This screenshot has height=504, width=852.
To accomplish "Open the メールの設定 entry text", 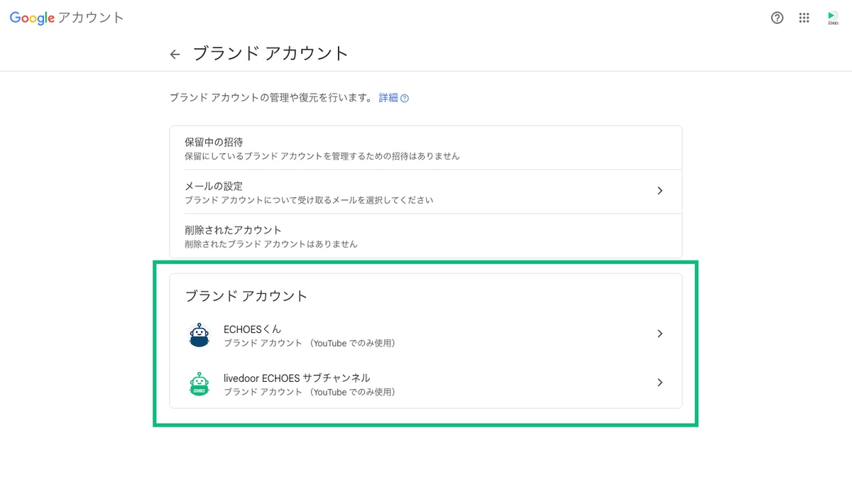I will coord(214,186).
